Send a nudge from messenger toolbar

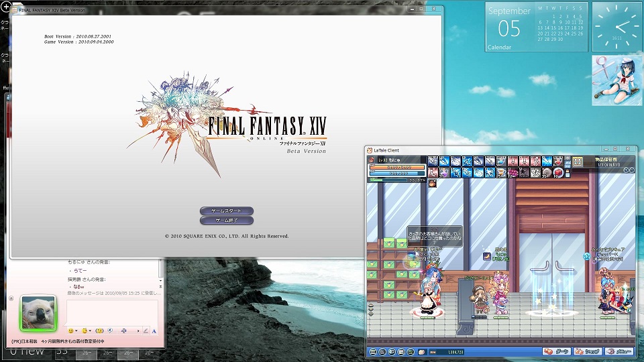pos(99,330)
